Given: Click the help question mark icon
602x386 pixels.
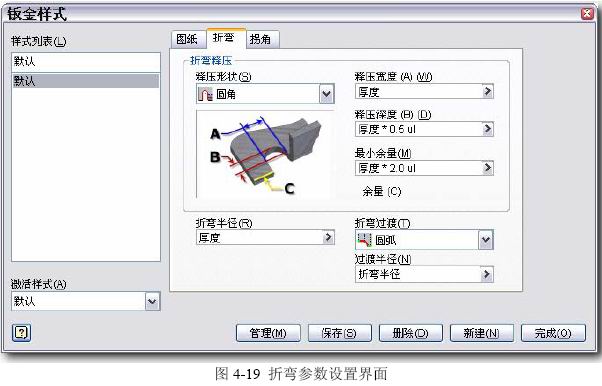Looking at the screenshot, I should tap(22, 333).
